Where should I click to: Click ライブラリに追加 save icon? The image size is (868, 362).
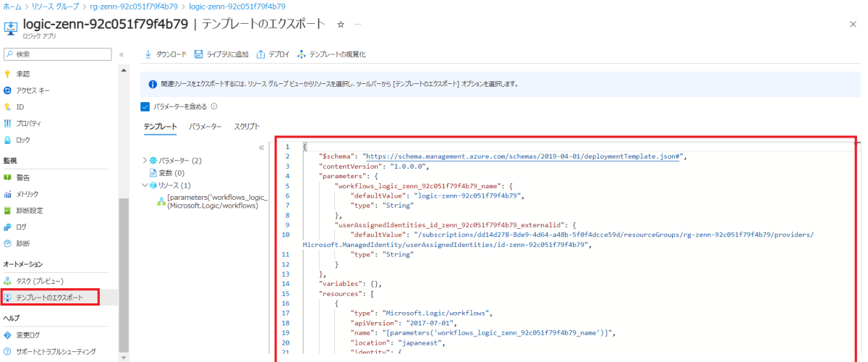click(198, 54)
